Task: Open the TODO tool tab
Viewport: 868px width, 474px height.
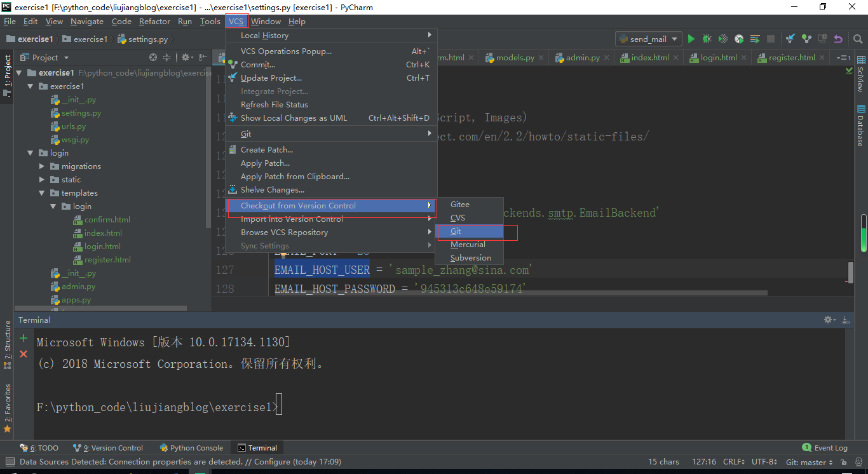Action: [x=39, y=448]
